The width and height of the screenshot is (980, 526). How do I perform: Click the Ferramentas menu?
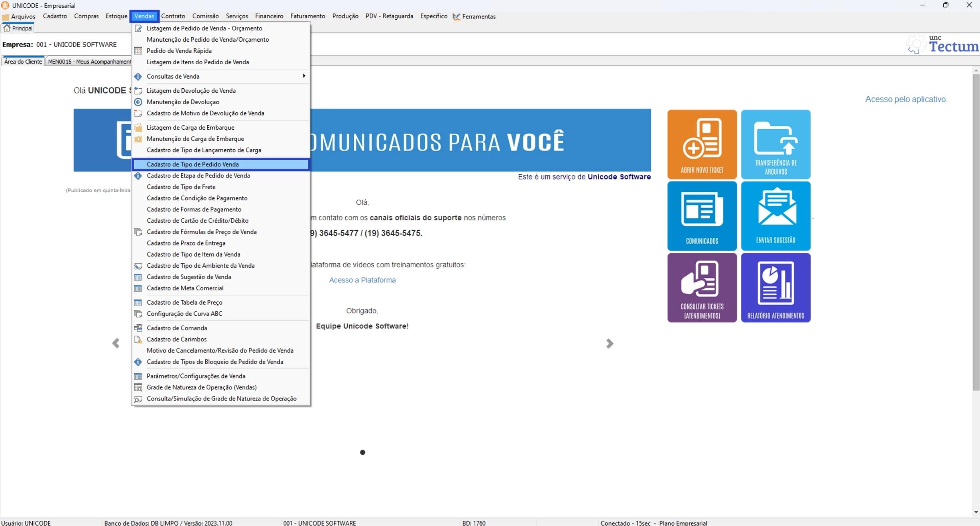point(478,16)
